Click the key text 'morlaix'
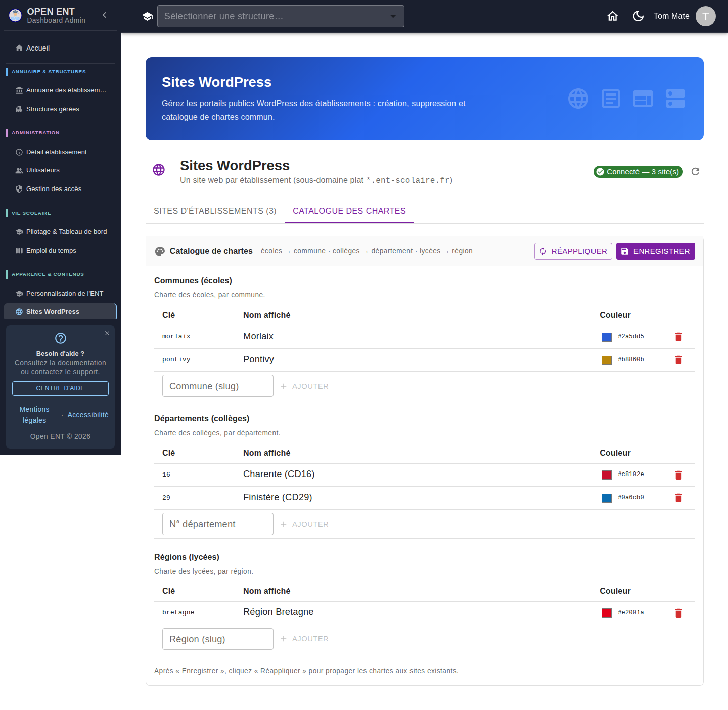728x710 pixels. 176,337
